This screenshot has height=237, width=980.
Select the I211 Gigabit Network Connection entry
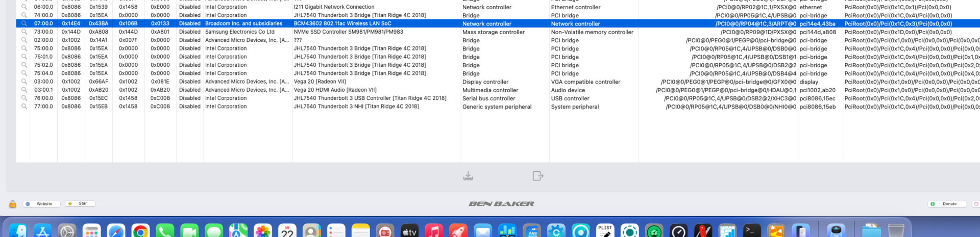click(x=334, y=7)
